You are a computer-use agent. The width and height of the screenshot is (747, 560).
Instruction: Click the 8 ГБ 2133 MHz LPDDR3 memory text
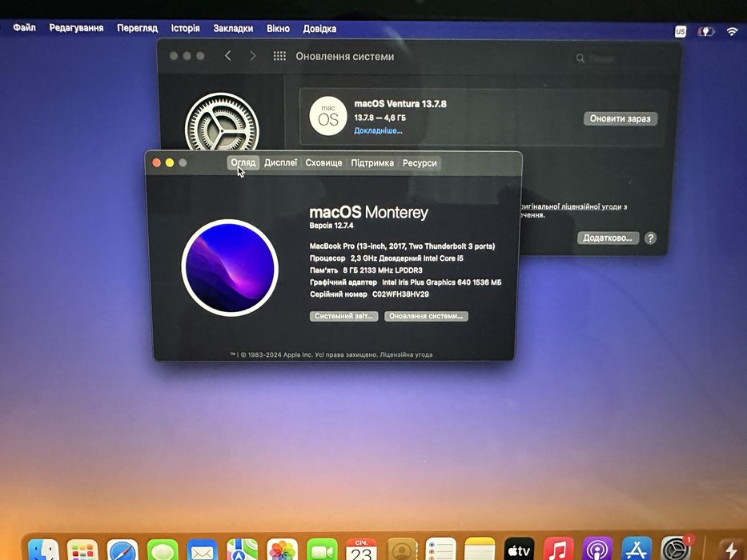[383, 270]
